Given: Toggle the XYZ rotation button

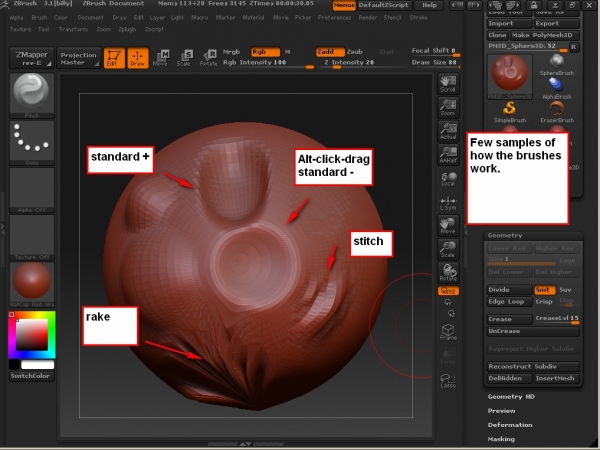Looking at the screenshot, I should tap(448, 291).
